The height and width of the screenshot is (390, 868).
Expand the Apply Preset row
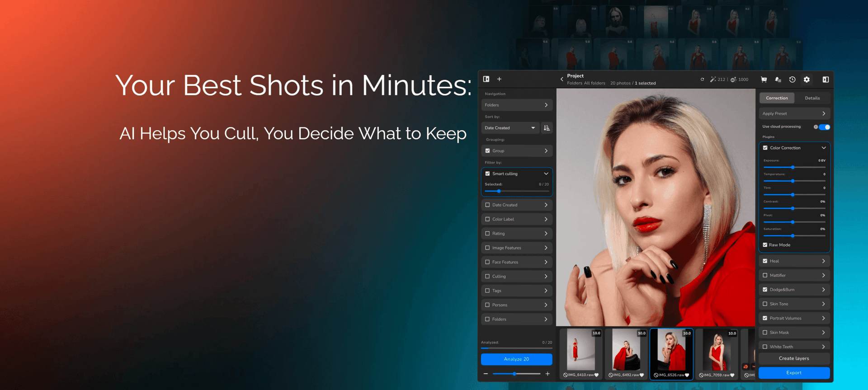[x=794, y=113]
